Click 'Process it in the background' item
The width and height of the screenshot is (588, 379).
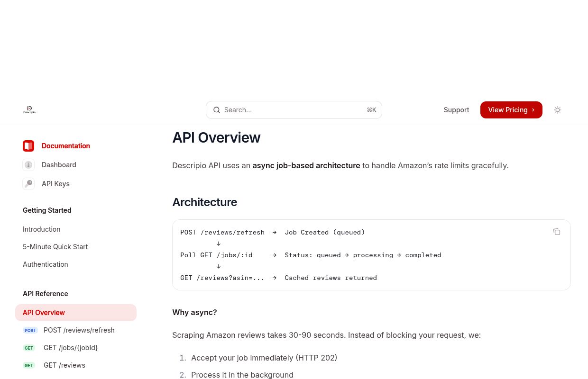click(x=242, y=375)
